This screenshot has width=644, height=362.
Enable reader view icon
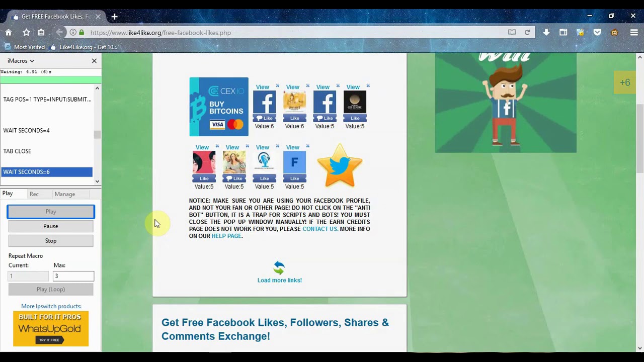pos(512,32)
